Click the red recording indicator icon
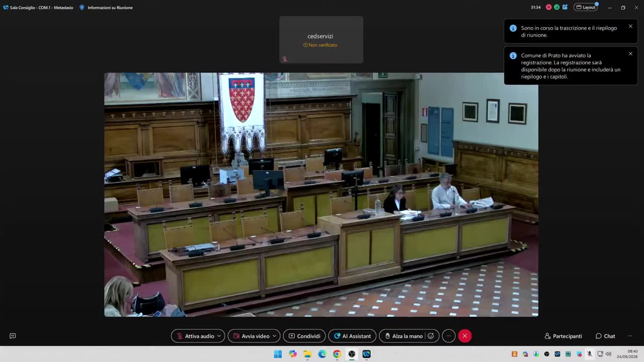644x362 pixels. point(549,7)
